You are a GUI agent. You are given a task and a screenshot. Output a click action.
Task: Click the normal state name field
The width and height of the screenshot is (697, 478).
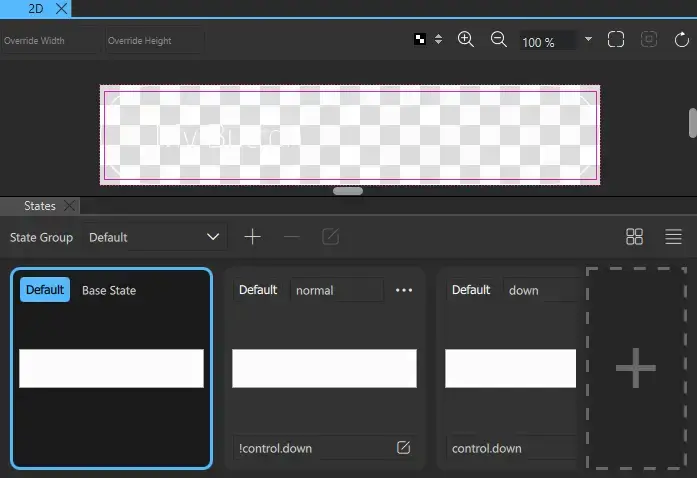[x=337, y=290]
